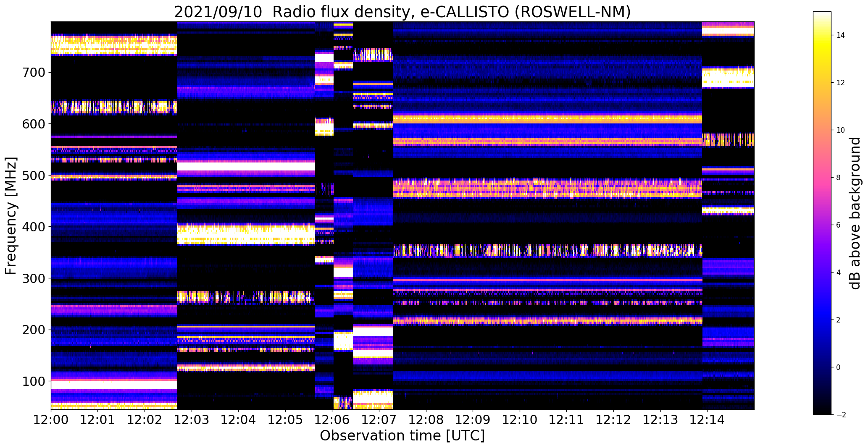Select the 12:07 time tick label
868x448 pixels.
(x=379, y=419)
